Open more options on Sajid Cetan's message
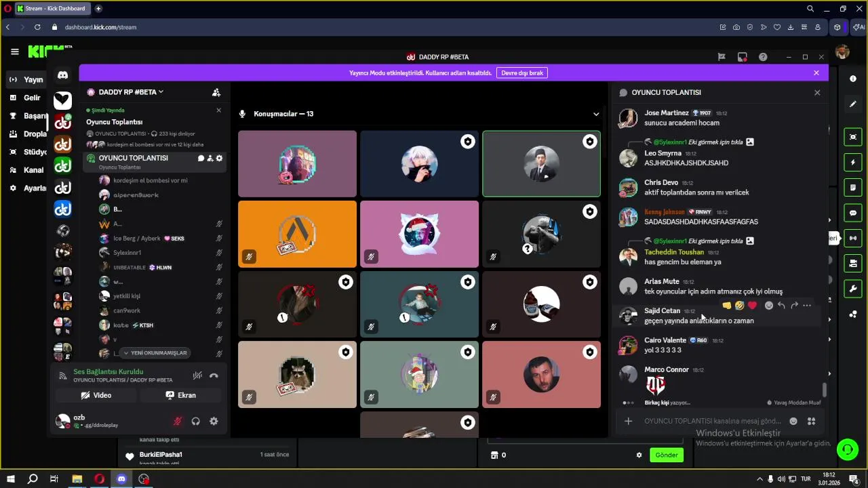Screen dimensions: 868x488 pos(807,306)
